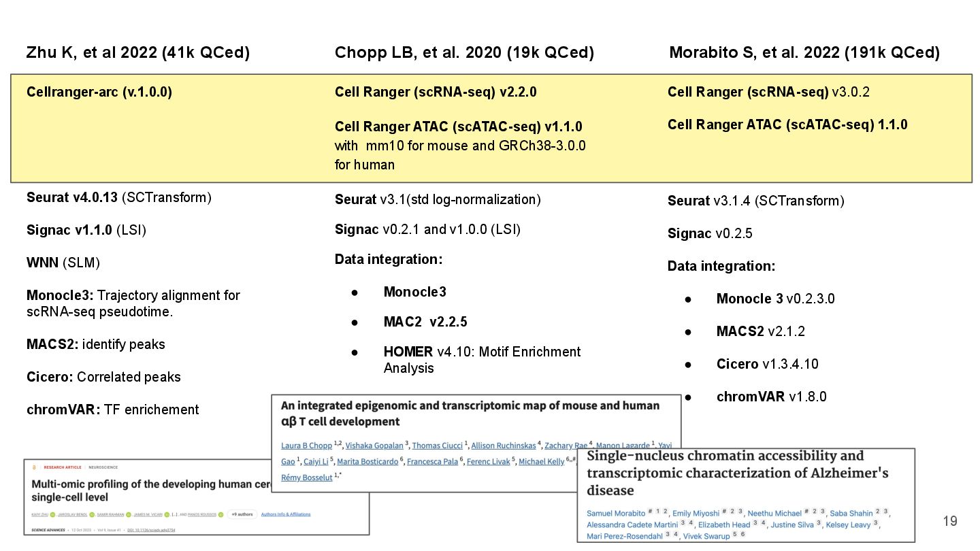Click the 'MACS2 v2.1.2' bullet

tap(761, 331)
